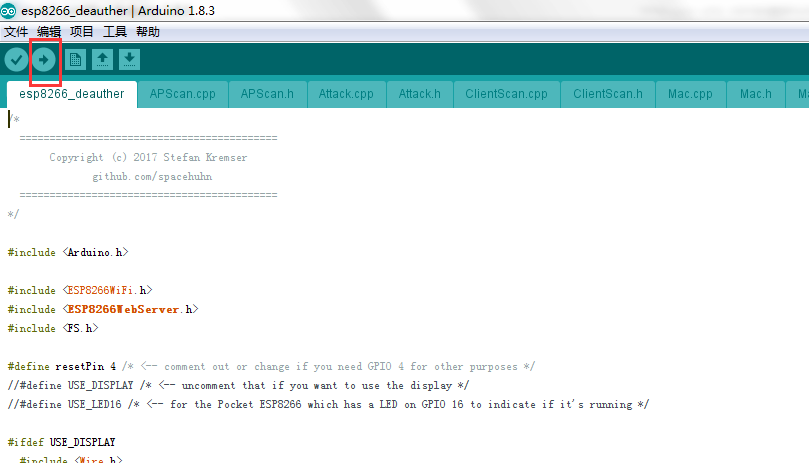Image resolution: width=809 pixels, height=463 pixels.
Task: Switch to the Attack.h tab
Action: coord(419,94)
